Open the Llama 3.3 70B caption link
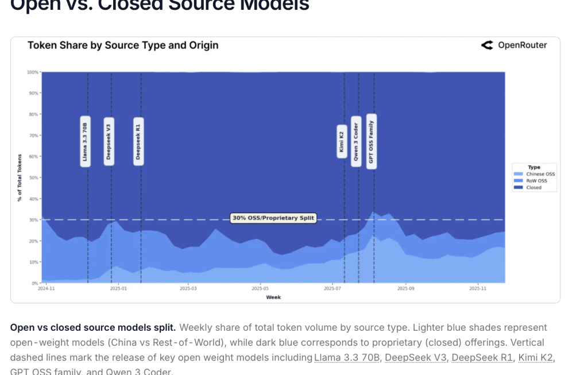Viewport: 588px width, 375px height. pos(347,357)
